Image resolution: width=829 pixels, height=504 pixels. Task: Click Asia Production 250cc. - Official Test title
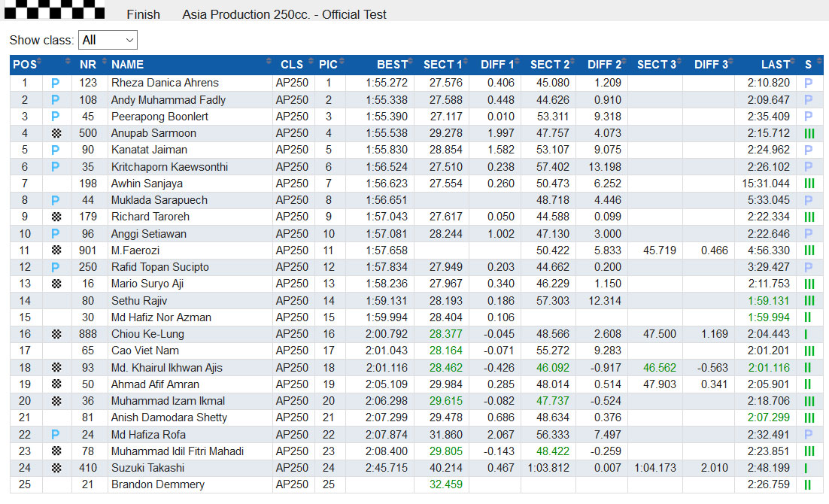point(284,15)
